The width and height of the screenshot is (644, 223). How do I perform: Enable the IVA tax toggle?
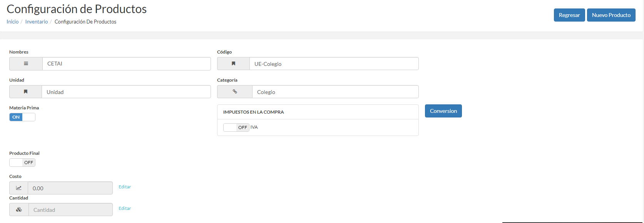click(x=236, y=127)
